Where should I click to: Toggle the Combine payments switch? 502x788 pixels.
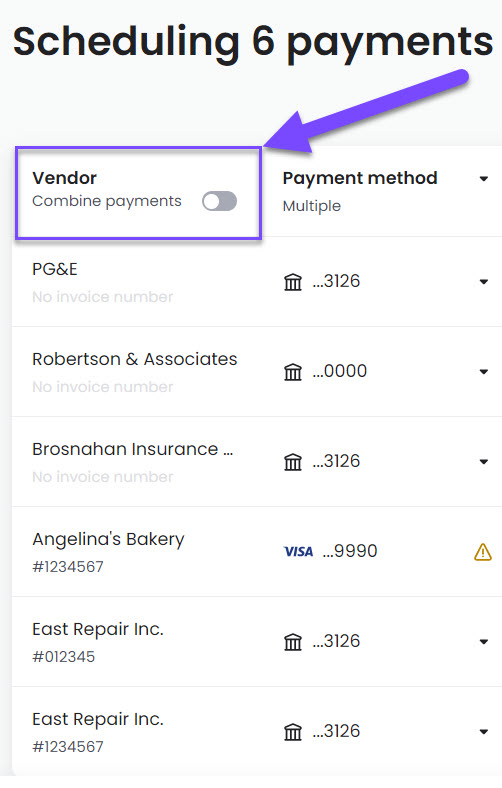tap(219, 201)
